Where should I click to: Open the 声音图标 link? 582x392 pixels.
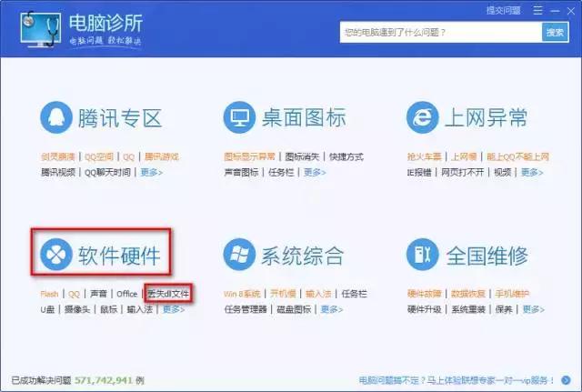click(241, 172)
